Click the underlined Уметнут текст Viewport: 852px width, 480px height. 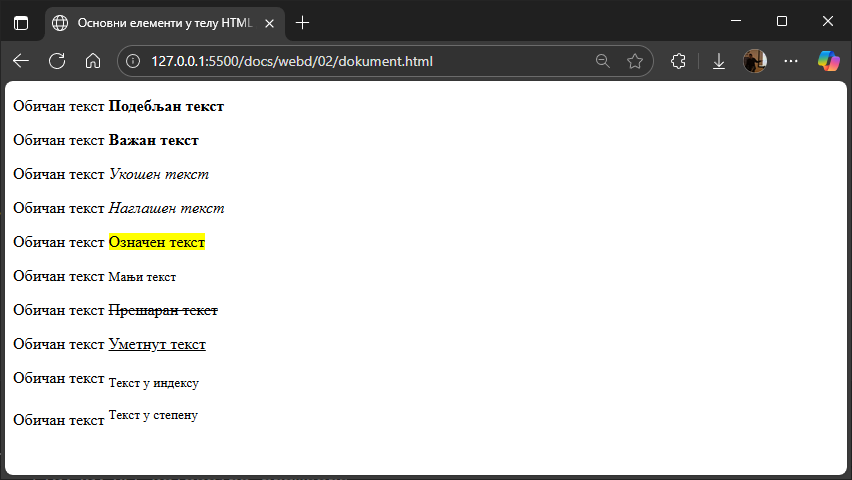156,345
